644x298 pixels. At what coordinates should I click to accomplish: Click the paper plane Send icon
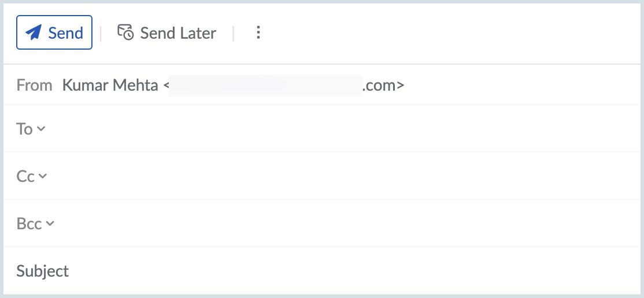pyautogui.click(x=34, y=32)
